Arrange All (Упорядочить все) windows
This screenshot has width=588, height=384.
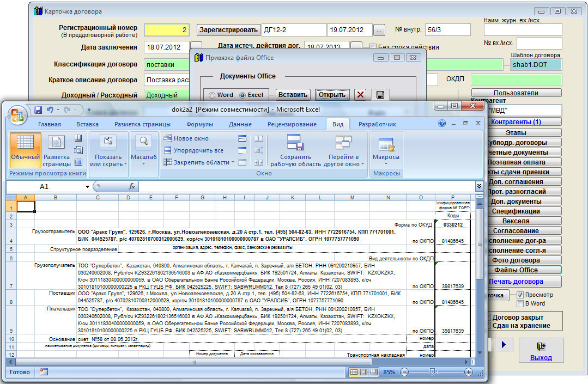[x=193, y=150]
